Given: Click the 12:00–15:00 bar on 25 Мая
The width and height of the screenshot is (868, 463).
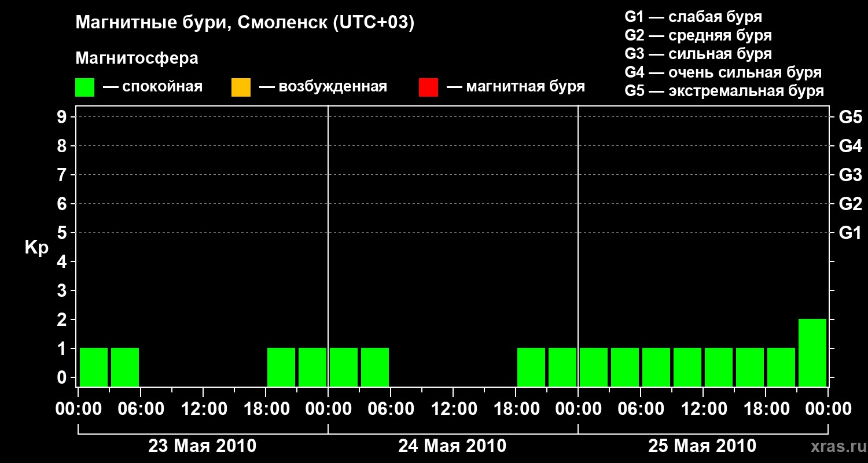Looking at the screenshot, I should point(719,367).
